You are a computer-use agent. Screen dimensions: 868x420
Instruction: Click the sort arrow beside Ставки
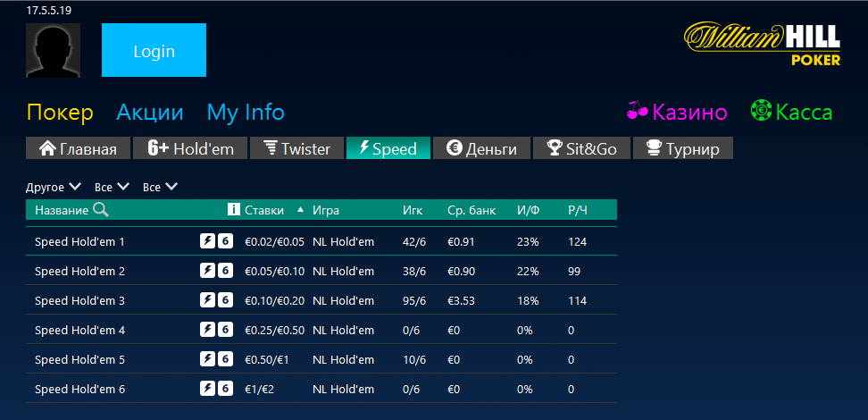click(300, 209)
